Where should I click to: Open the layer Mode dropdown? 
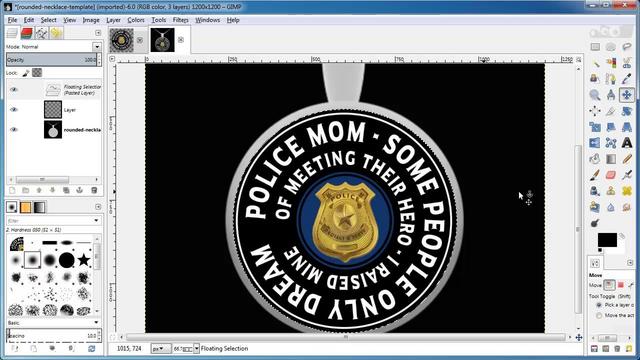click(x=97, y=47)
